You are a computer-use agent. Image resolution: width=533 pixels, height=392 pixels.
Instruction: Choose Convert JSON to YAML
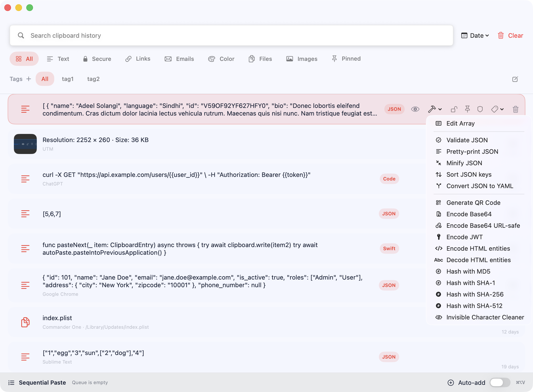point(479,186)
